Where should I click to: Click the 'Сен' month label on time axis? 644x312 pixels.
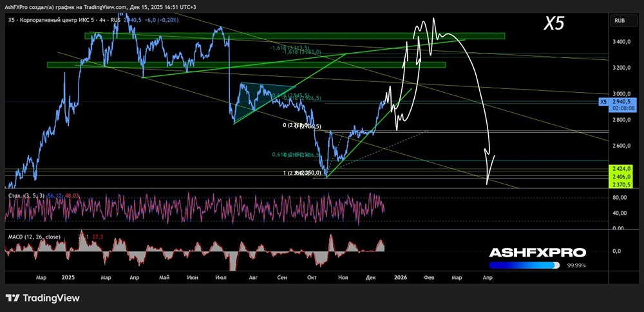click(x=282, y=278)
